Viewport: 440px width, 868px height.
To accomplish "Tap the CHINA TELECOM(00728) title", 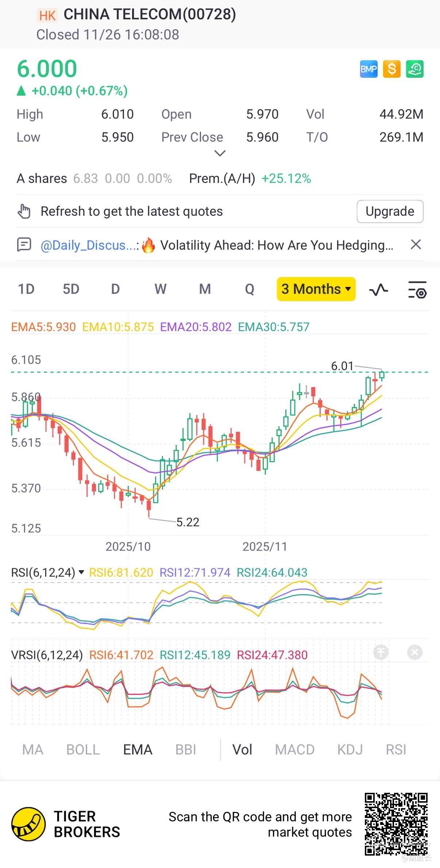I will click(x=150, y=15).
